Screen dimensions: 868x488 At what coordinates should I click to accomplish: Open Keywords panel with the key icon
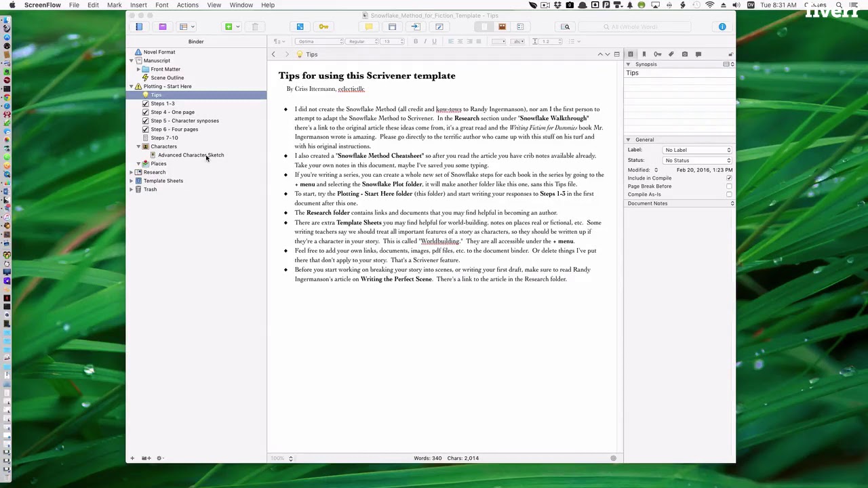click(x=323, y=26)
